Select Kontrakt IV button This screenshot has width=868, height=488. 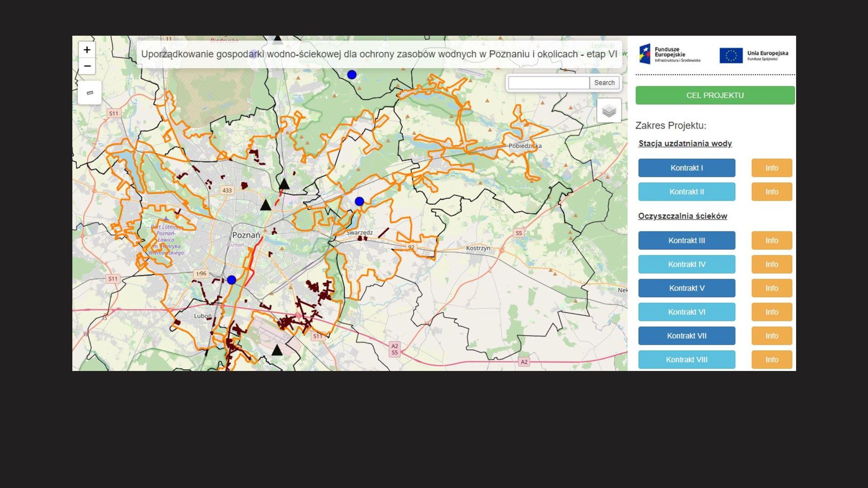[687, 265]
